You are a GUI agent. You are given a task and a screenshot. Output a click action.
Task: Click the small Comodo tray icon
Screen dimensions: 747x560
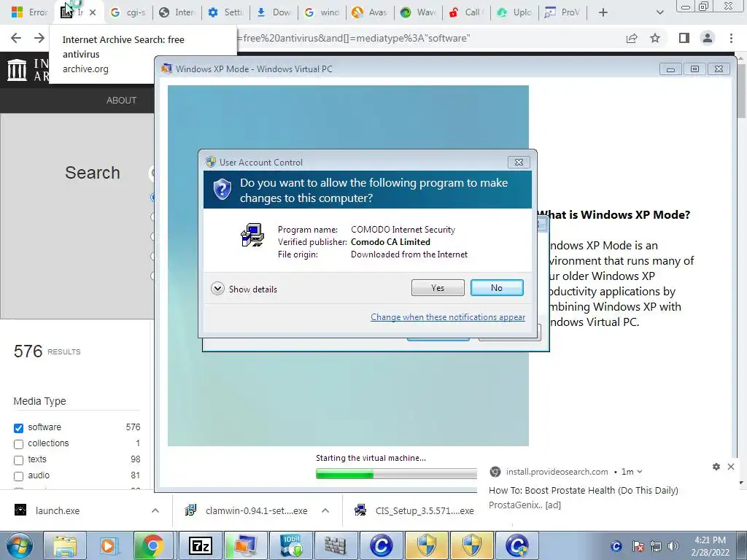[616, 546]
